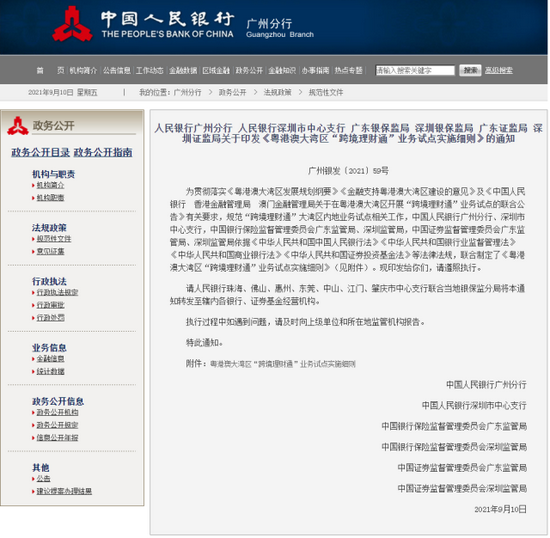Click the 政务公开信息 sidebar heading

coord(58,402)
